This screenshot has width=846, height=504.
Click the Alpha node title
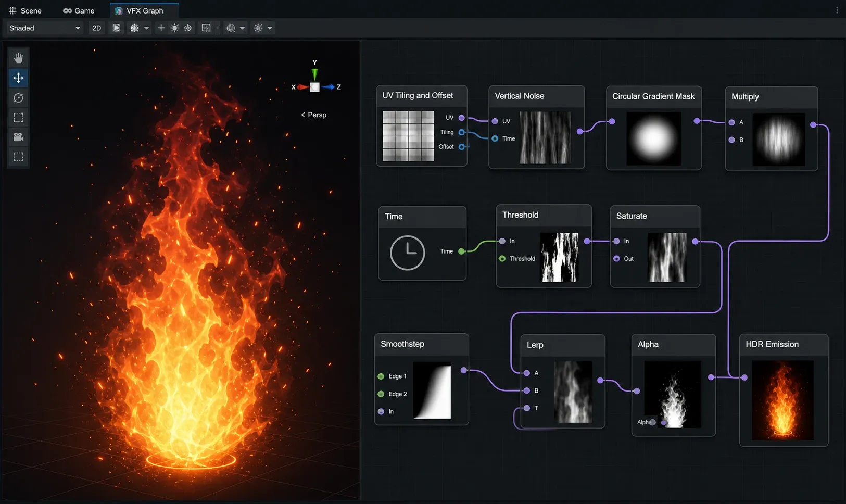coord(648,345)
